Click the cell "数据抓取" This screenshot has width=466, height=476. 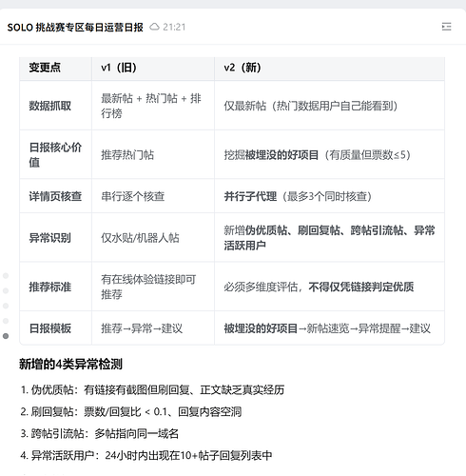point(55,106)
